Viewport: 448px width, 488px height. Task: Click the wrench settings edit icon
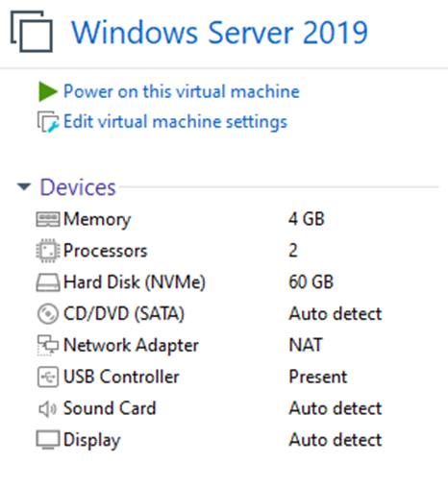click(x=48, y=122)
